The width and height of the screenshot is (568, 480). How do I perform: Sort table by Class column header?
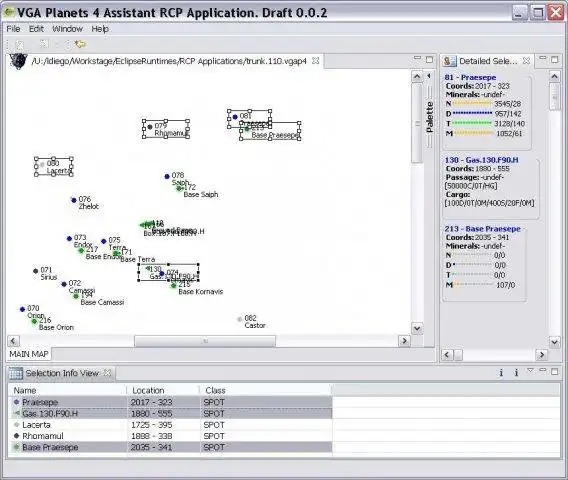coord(266,391)
